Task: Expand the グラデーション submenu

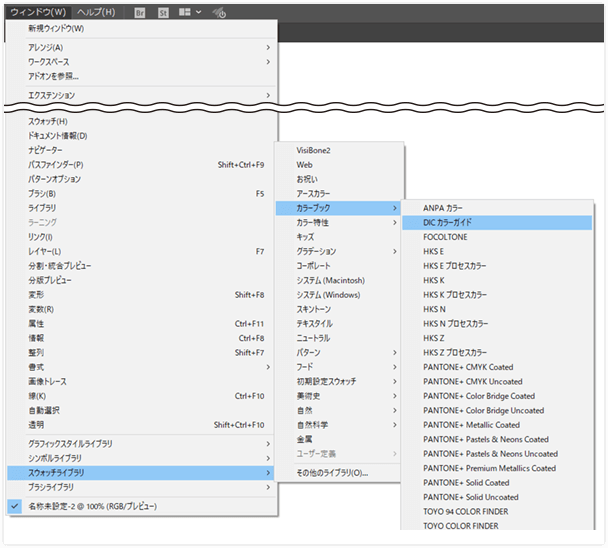Action: (x=338, y=251)
